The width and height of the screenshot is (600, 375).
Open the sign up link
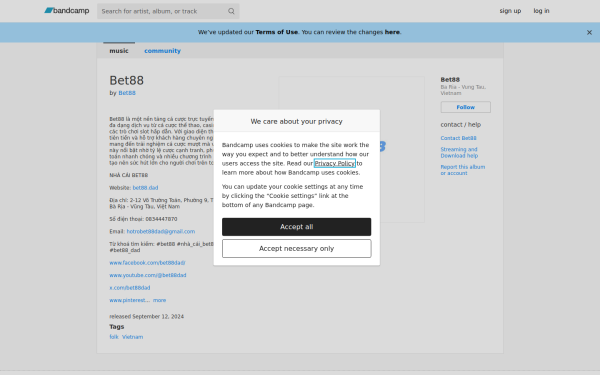point(510,11)
